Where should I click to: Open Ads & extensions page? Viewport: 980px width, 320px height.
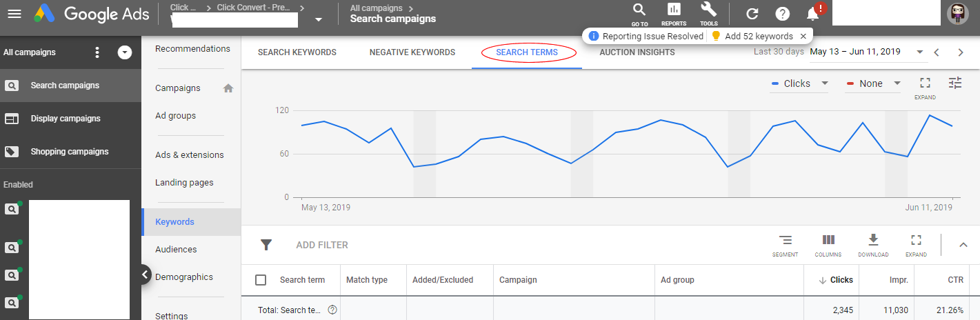(190, 155)
